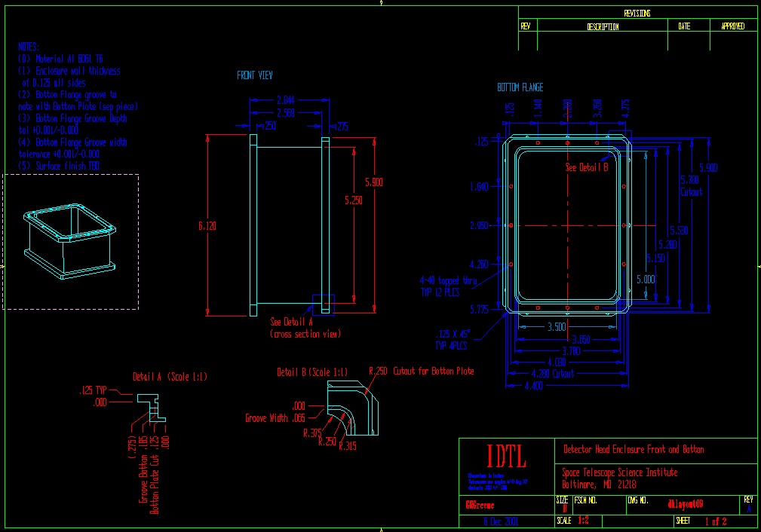
Task: Select the Detail A (Scale 1:1) title
Action: (170, 376)
